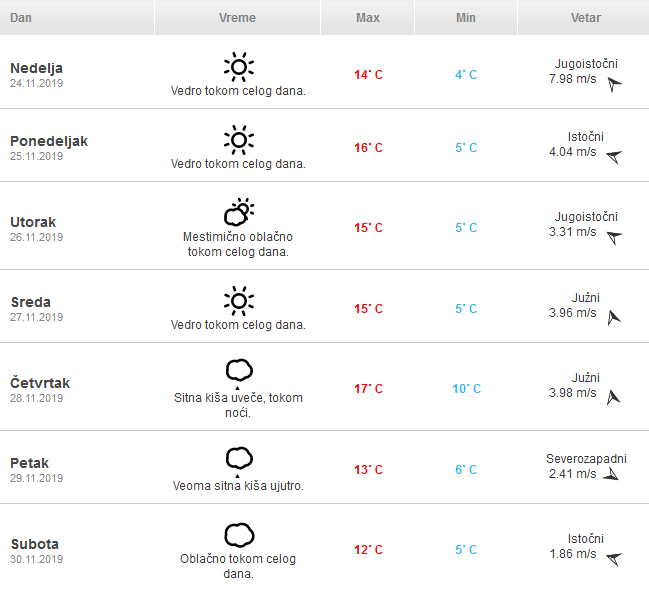Click the Dan column header
Screen dimensions: 649x589
pos(21,18)
